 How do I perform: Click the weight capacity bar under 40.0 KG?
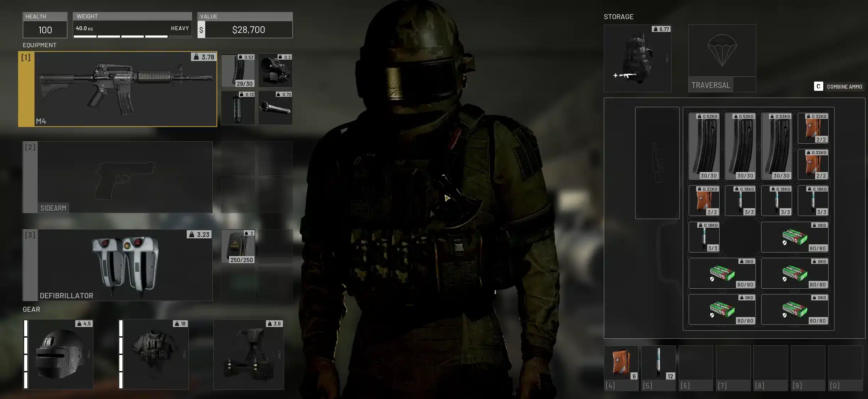pyautogui.click(x=132, y=36)
